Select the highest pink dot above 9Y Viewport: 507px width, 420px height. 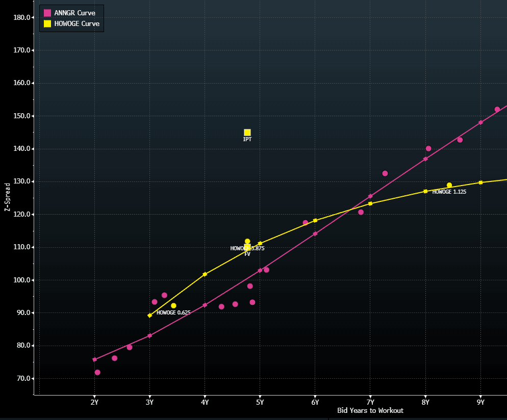497,110
